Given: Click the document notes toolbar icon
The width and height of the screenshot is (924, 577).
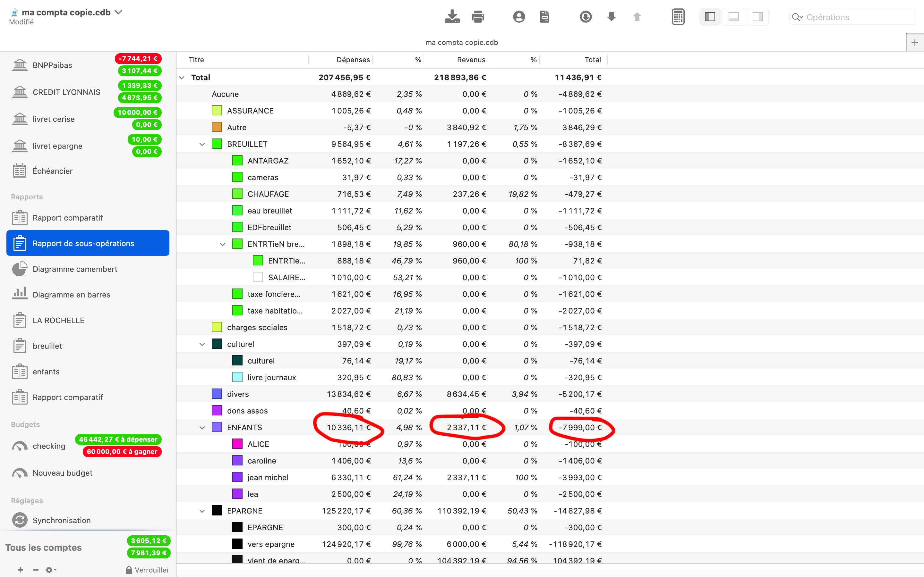Looking at the screenshot, I should tap(544, 17).
